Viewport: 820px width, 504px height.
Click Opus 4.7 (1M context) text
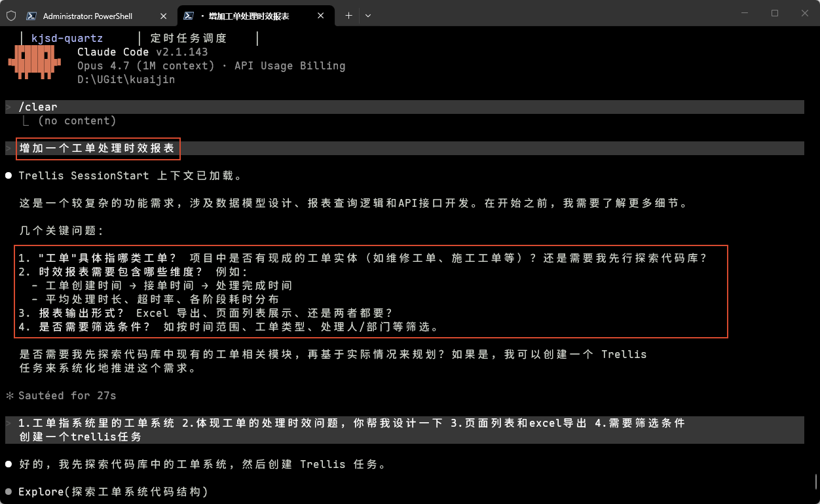point(145,66)
